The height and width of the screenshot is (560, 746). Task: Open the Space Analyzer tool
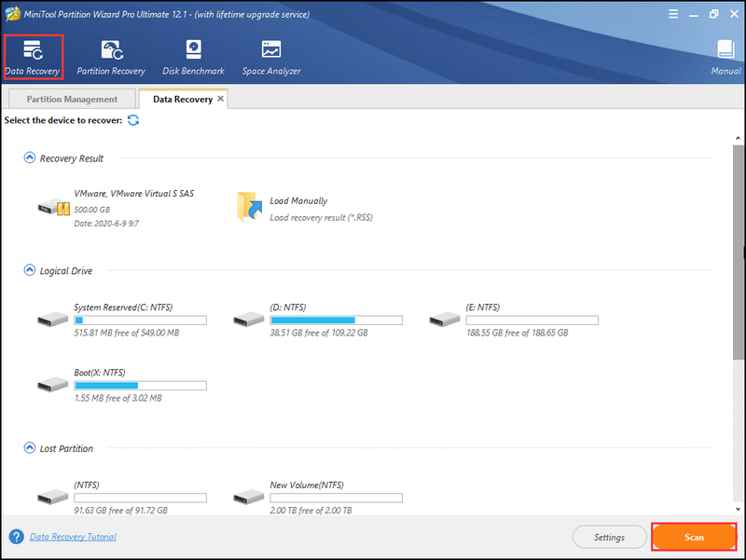coord(271,50)
